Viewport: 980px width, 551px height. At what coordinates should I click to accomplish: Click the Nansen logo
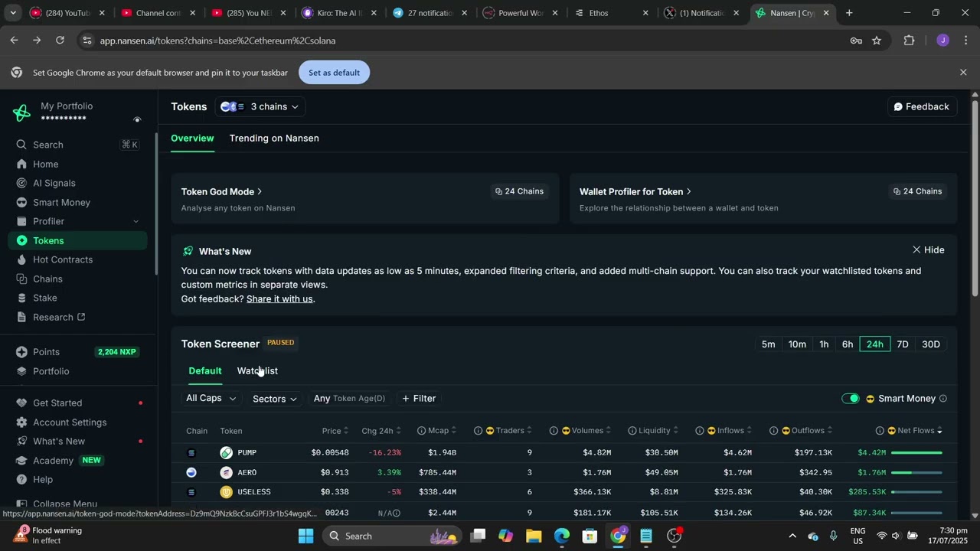pos(21,112)
